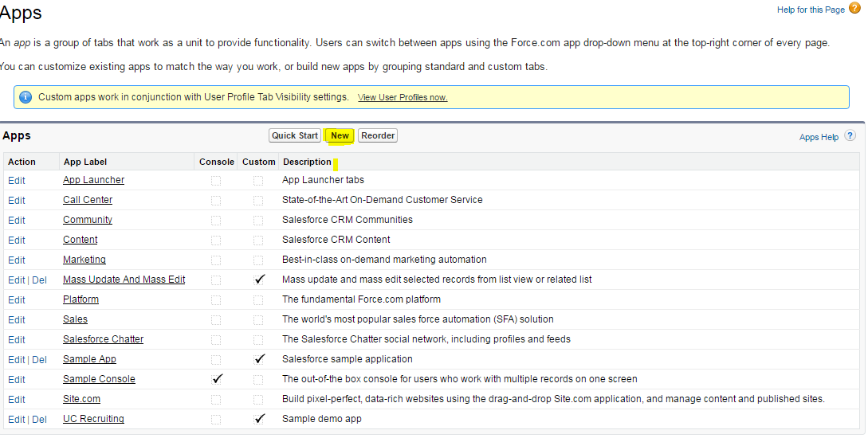The width and height of the screenshot is (868, 442).
Task: Click the App Label column header
Action: point(85,162)
